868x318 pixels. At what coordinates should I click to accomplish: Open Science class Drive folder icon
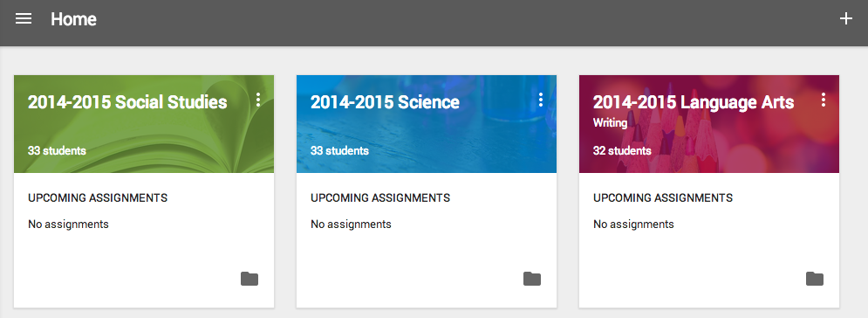click(x=532, y=279)
